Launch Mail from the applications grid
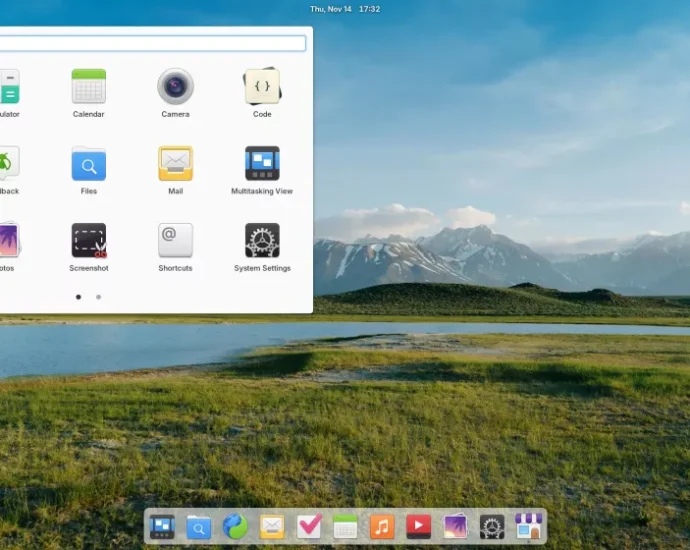Image resolution: width=690 pixels, height=550 pixels. click(175, 164)
